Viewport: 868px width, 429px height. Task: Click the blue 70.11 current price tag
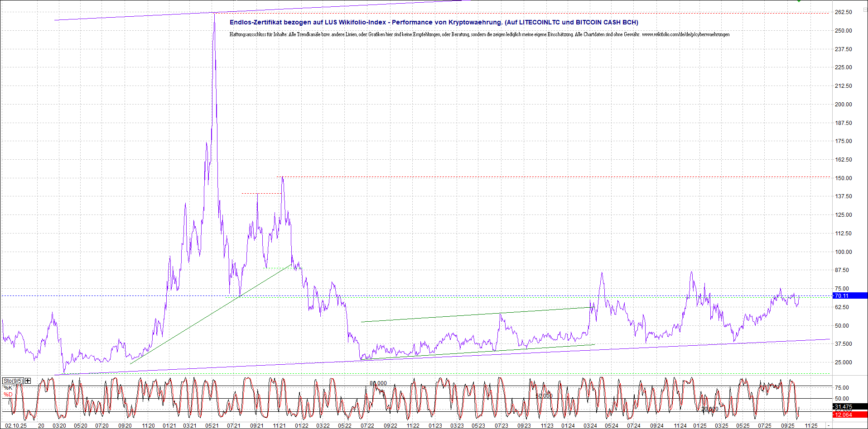click(x=849, y=296)
